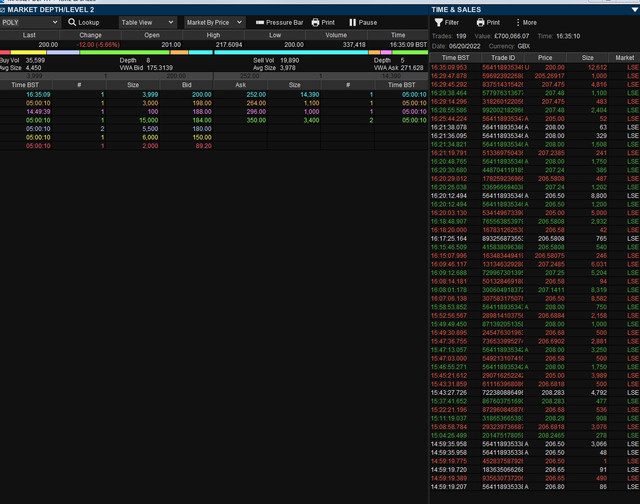Image resolution: width=640 pixels, height=504 pixels.
Task: Click printer icon in Market Depth toolbar
Action: (315, 22)
